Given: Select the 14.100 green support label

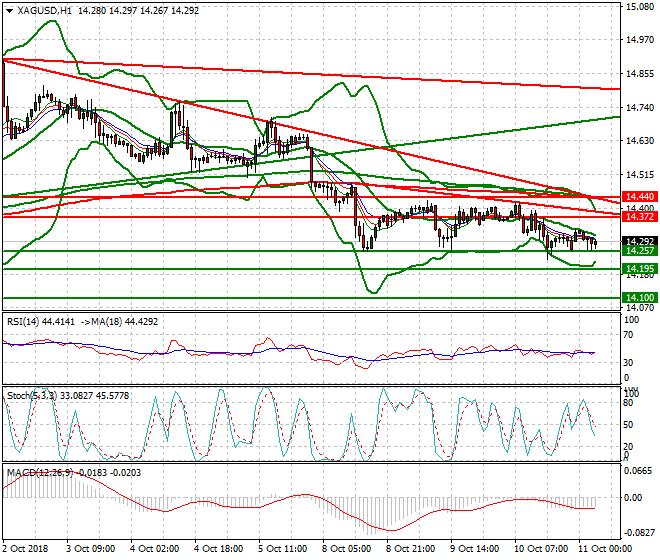Looking at the screenshot, I should (x=640, y=298).
